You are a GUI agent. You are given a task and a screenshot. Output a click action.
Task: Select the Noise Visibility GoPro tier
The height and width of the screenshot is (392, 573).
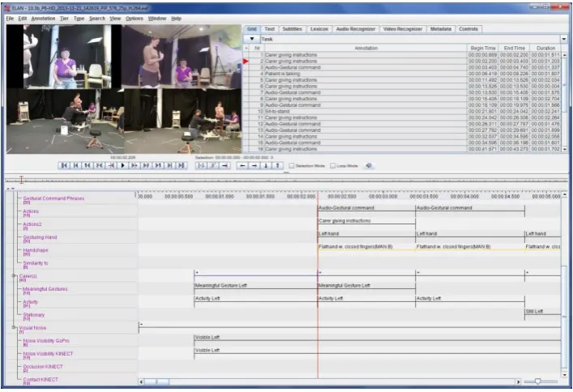(46, 341)
